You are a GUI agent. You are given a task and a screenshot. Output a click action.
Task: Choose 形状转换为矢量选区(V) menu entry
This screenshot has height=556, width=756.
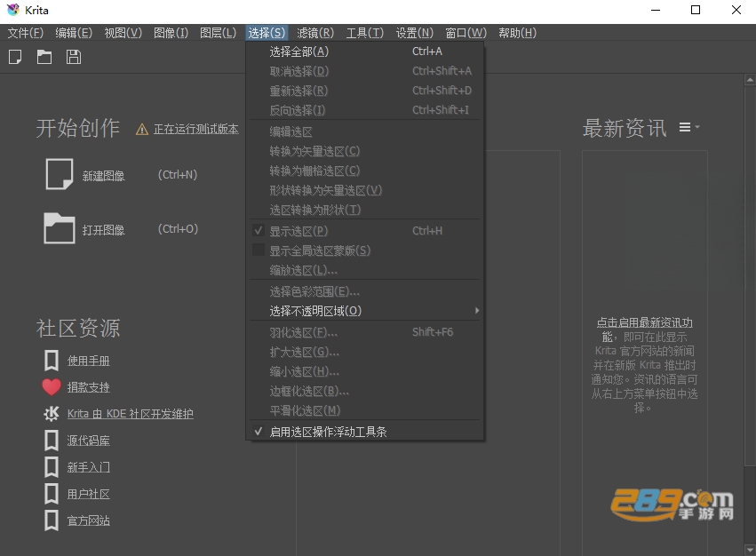coord(365,190)
